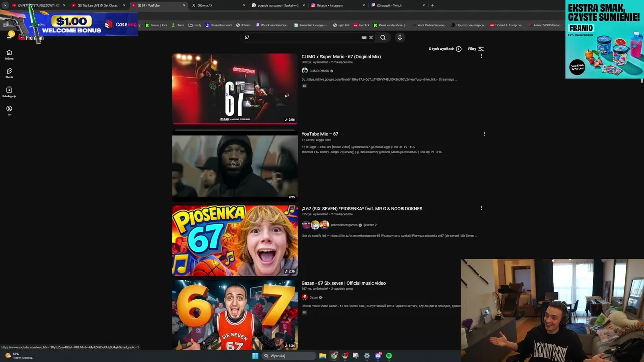Click the taskbar 'Wyszukaj' search box
Viewport: 644px width, 362px height.
coord(288,356)
